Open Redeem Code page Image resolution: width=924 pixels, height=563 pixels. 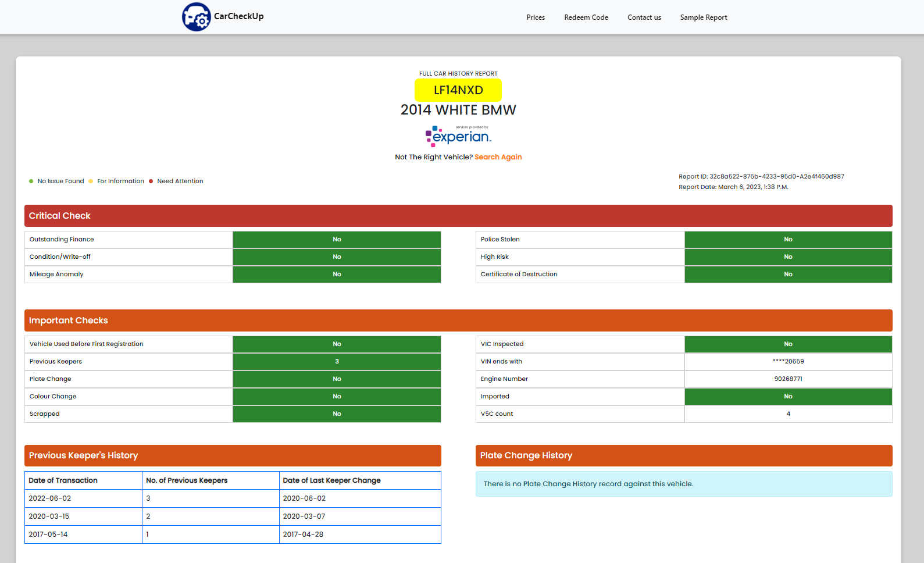click(x=586, y=17)
